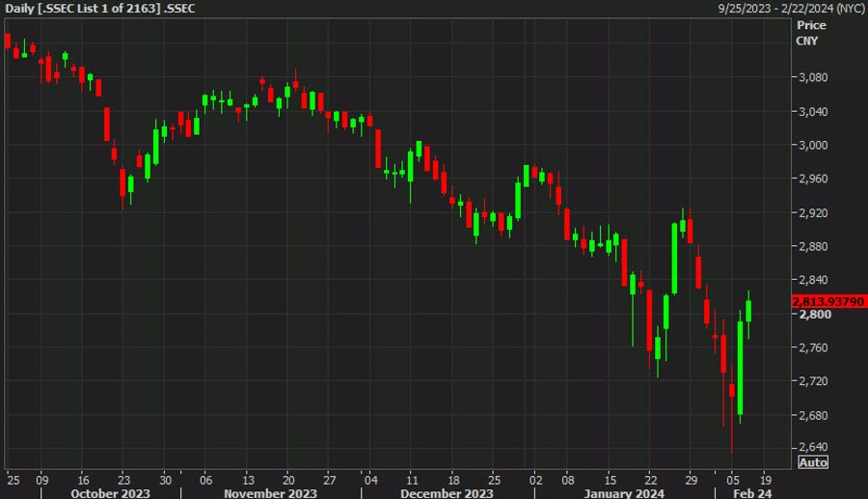Click the '09' date tick in October
Viewport: 868px width, 499px height.
pyautogui.click(x=42, y=480)
